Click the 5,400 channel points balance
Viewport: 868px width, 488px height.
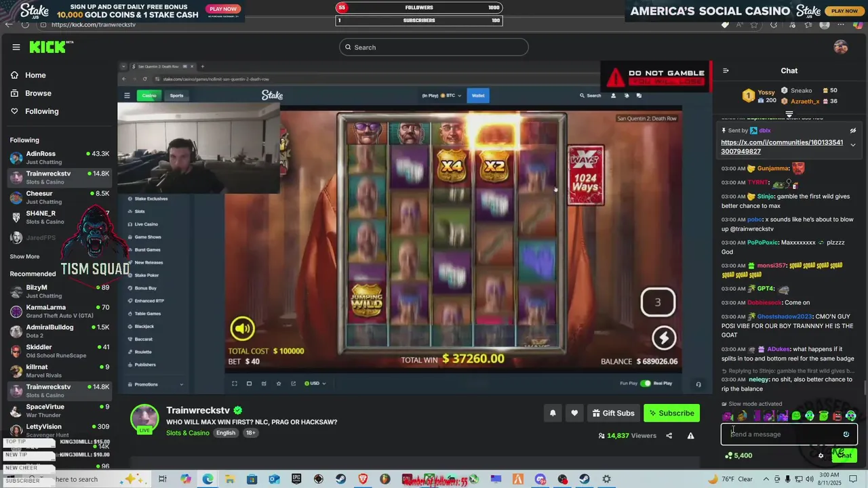click(x=738, y=455)
